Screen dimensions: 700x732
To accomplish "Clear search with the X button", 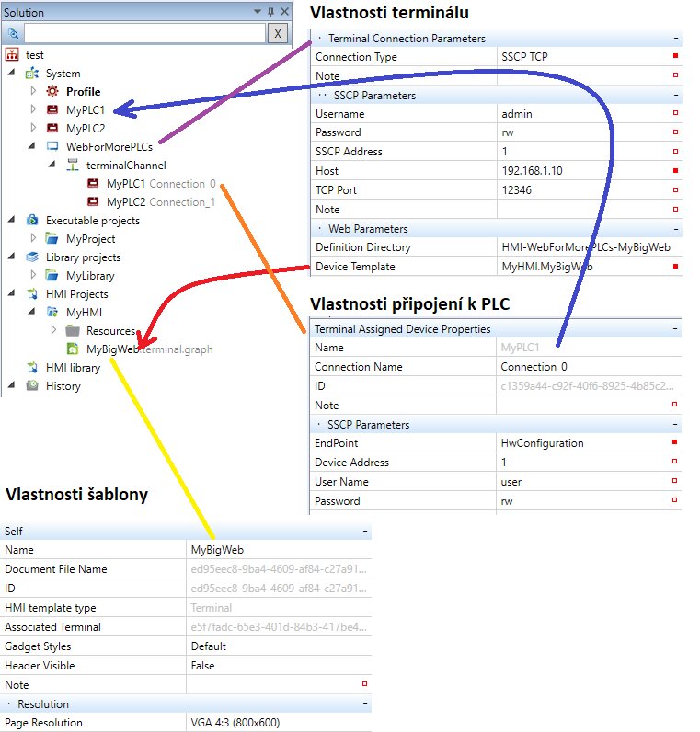I will [x=275, y=33].
